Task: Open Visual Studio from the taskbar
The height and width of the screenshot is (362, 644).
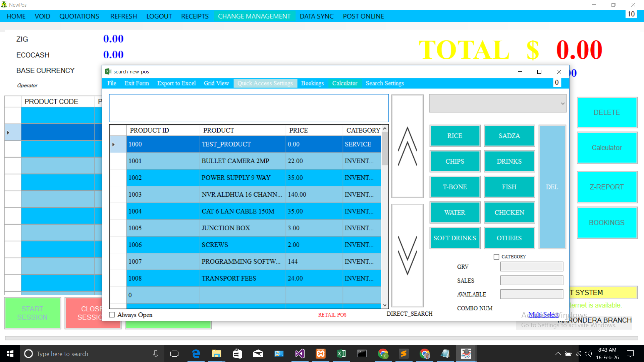Action: [300, 354]
